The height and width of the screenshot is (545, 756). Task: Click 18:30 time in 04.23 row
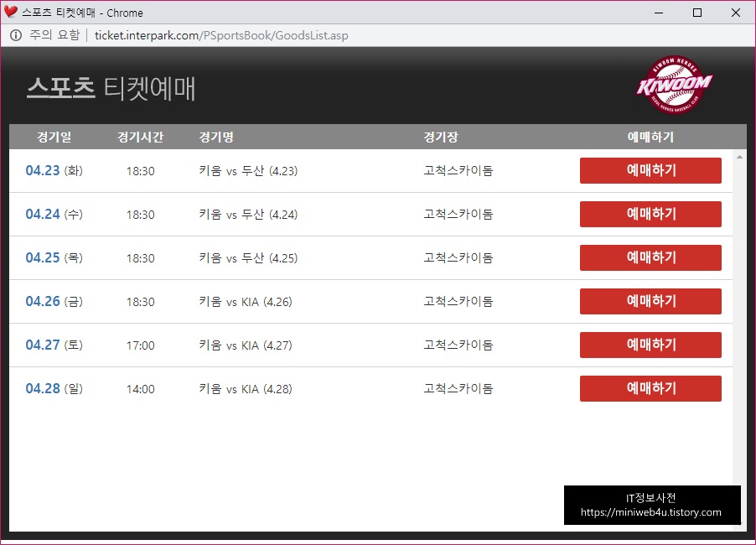click(x=140, y=171)
